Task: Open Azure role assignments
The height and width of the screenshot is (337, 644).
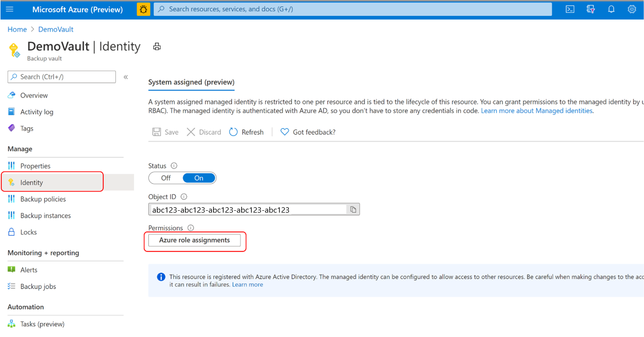Action: [195, 240]
